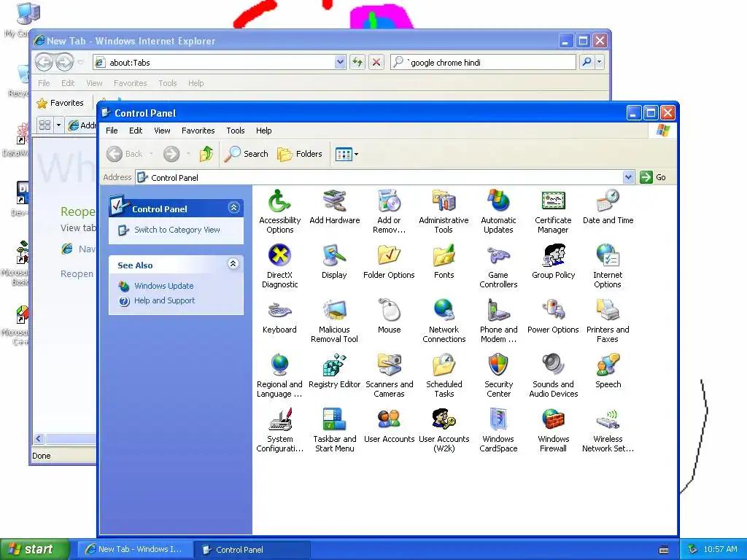747x560 pixels.
Task: Open User Accounts applet
Action: (x=390, y=426)
